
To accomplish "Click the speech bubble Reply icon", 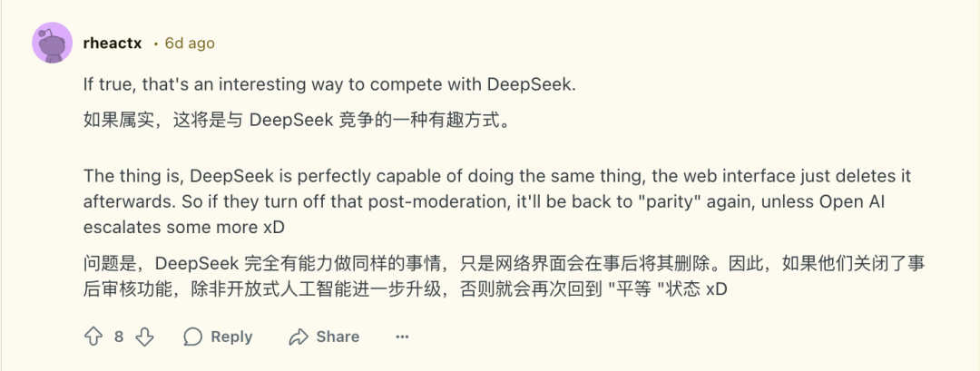I will (193, 337).
